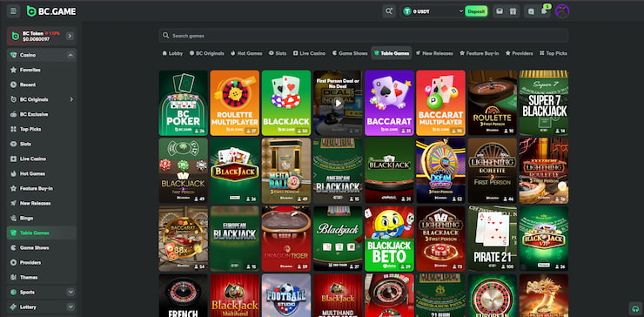Click the BC.GAME logo
Viewport: 644px width, 317px height.
pyautogui.click(x=51, y=11)
